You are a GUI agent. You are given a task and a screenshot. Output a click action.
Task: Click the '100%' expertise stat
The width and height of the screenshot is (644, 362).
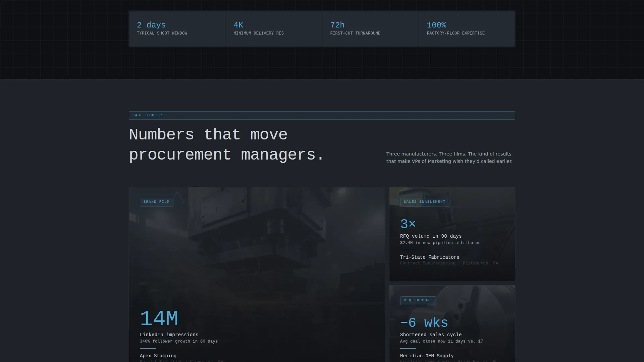[x=436, y=25]
